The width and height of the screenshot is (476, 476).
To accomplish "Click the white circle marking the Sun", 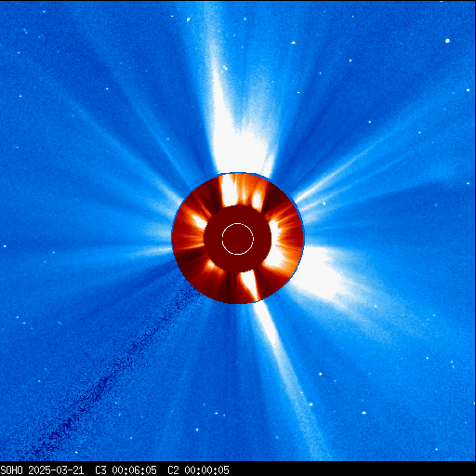I will tap(238, 239).
